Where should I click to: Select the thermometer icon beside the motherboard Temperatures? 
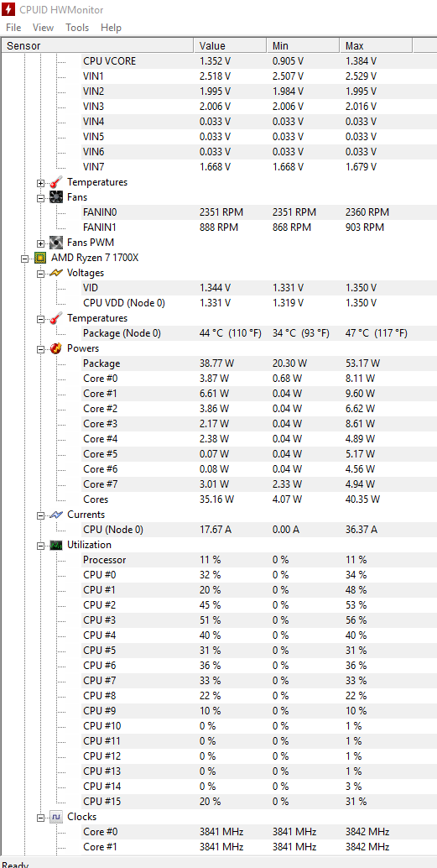56,181
